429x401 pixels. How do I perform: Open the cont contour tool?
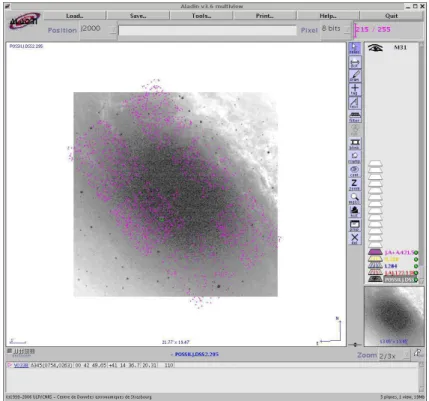click(354, 171)
